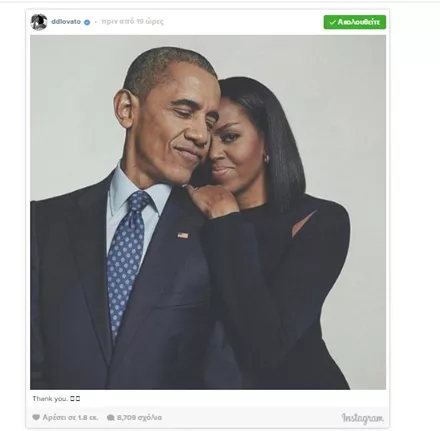Screen dimensions: 440x431
Task: Click the emoji boxes after the caption
Action: (x=75, y=399)
